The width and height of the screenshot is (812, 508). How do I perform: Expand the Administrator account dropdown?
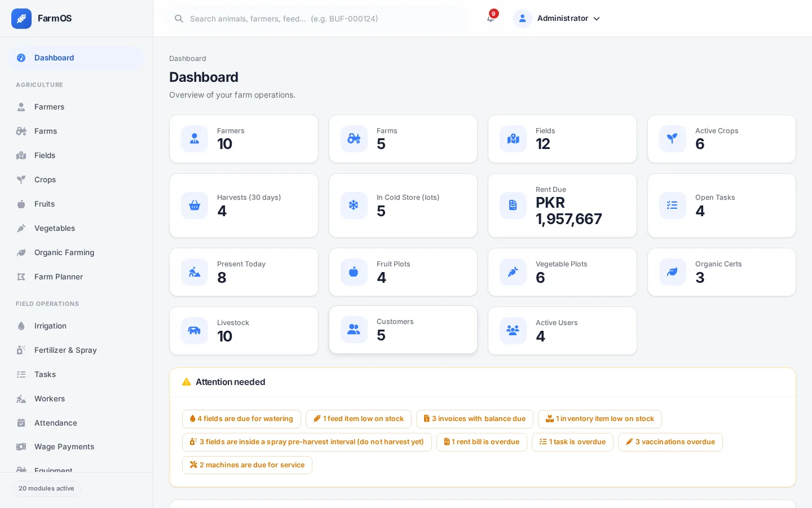[x=557, y=19]
